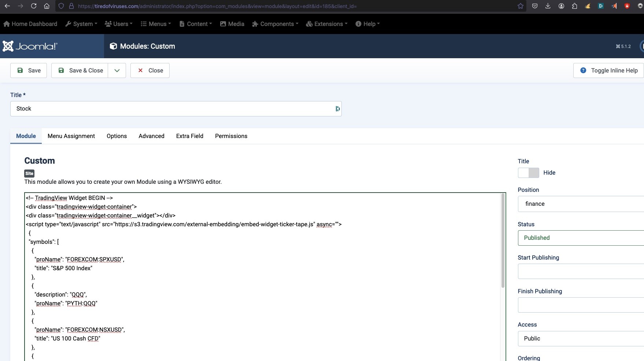This screenshot has width=644, height=361.
Task: Open the Extensions menu
Action: point(327,24)
